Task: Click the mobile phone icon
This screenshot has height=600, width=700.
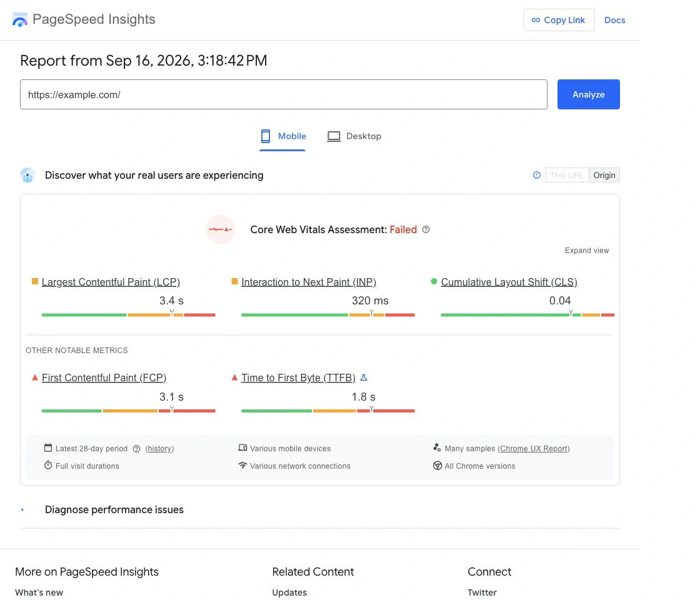Action: pos(266,136)
